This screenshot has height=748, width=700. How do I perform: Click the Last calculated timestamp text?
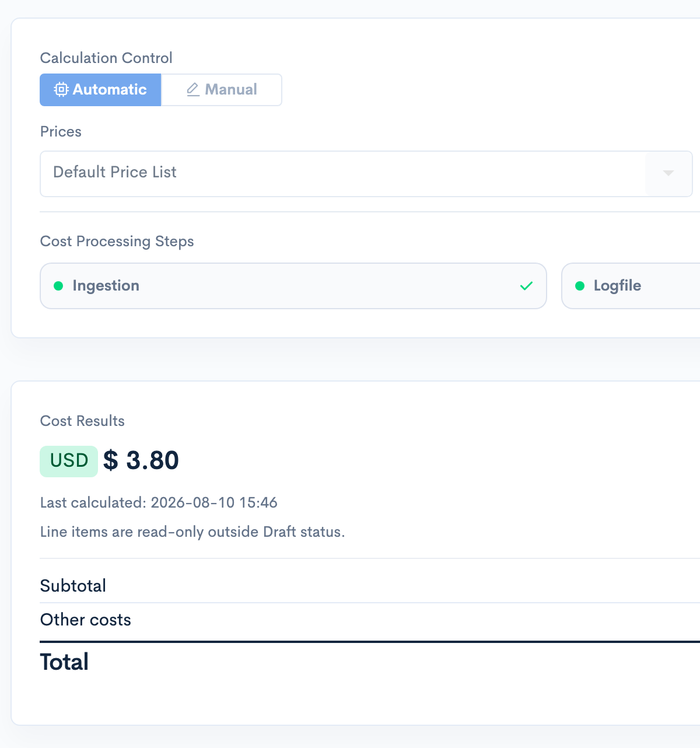(159, 503)
